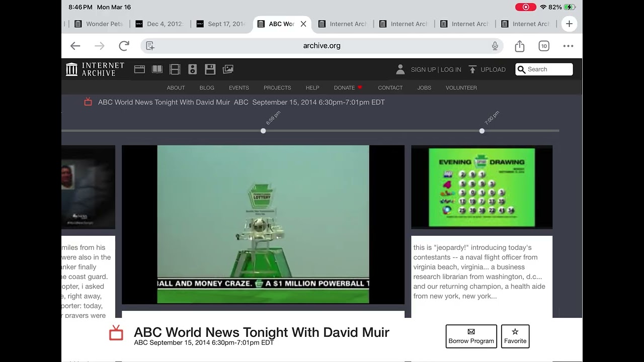
Task: Add a new browser tab
Action: (x=569, y=24)
